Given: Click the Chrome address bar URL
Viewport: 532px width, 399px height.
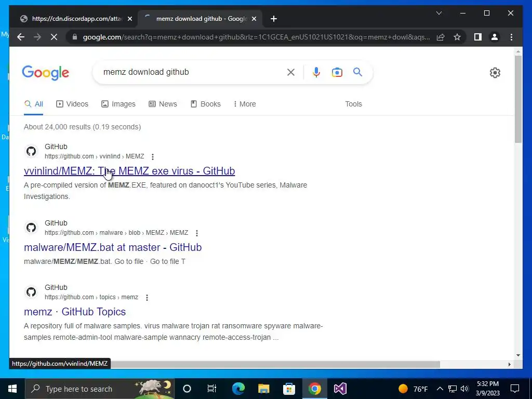Looking at the screenshot, I should coord(256,37).
